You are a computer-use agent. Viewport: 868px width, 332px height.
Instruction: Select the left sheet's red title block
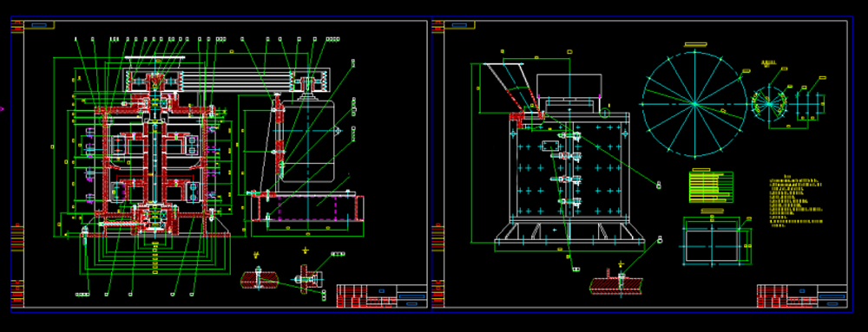382,296
